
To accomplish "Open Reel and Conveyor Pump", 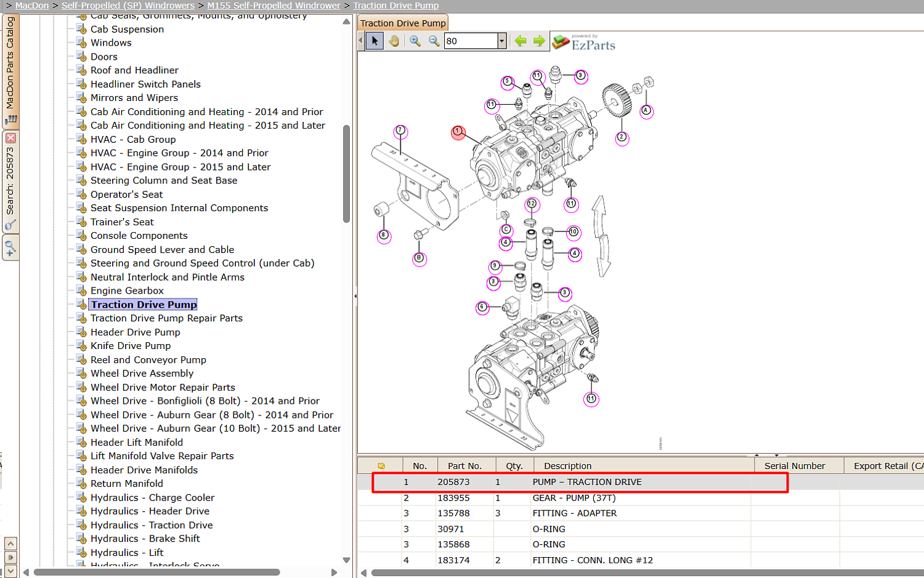I will click(x=148, y=360).
